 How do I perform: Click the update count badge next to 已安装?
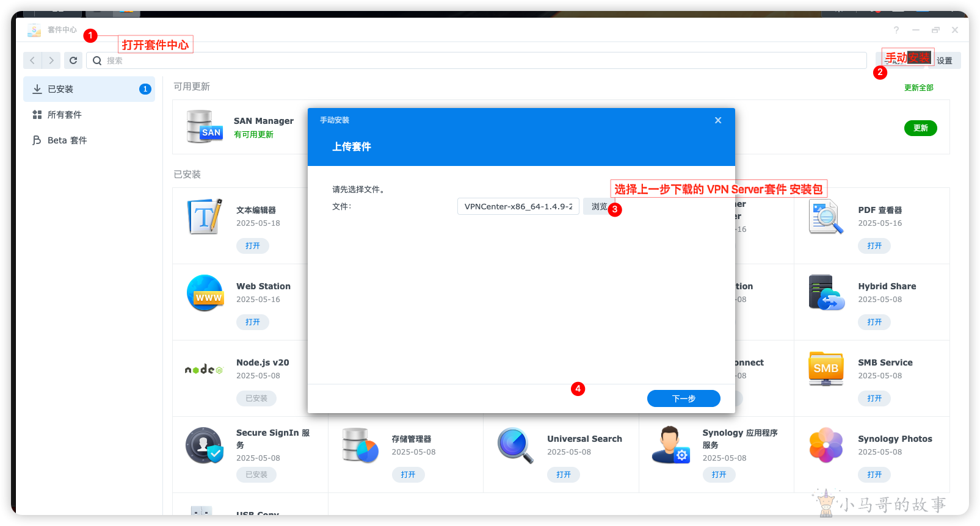pos(145,89)
